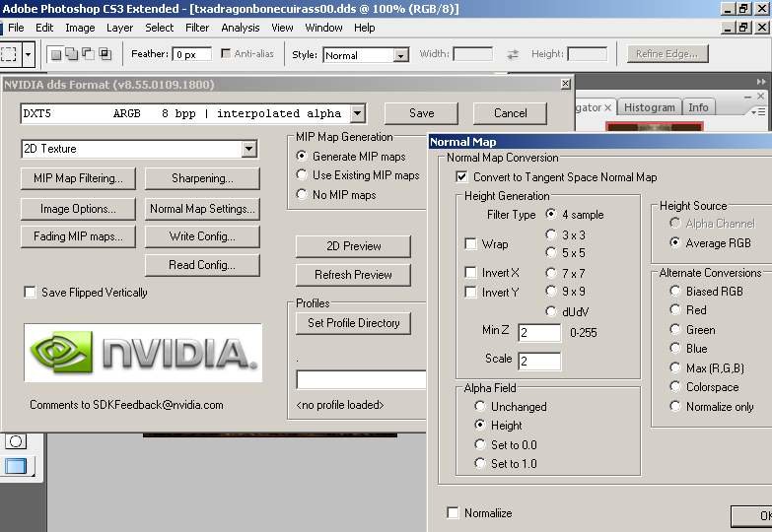Image resolution: width=772 pixels, height=532 pixels.
Task: Click the Scale value field
Action: click(539, 362)
